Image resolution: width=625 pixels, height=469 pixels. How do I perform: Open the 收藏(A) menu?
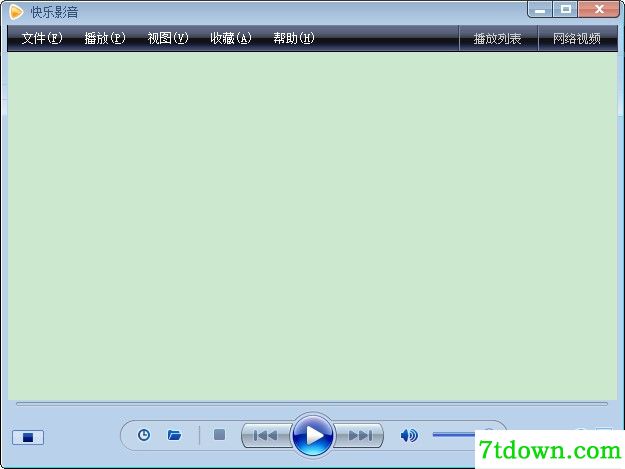[x=231, y=38]
